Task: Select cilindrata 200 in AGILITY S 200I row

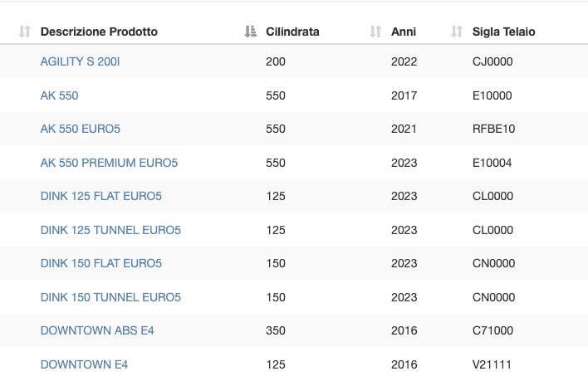Action: click(x=276, y=61)
